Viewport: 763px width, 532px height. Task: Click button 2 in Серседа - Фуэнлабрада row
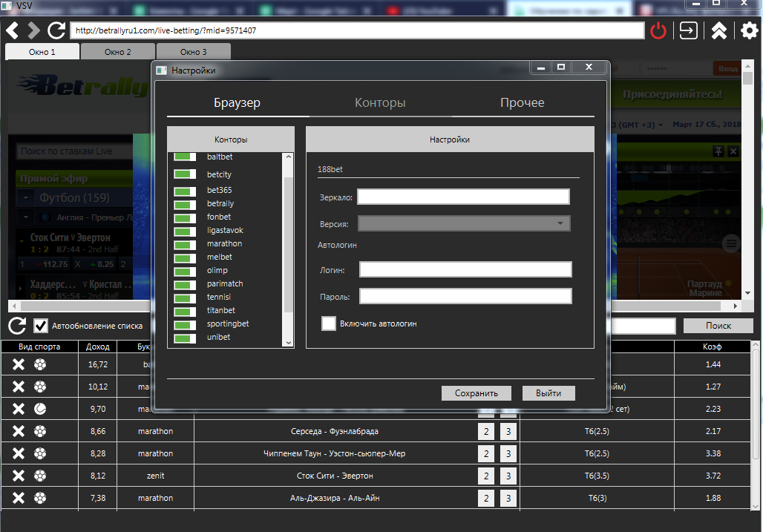coord(486,431)
